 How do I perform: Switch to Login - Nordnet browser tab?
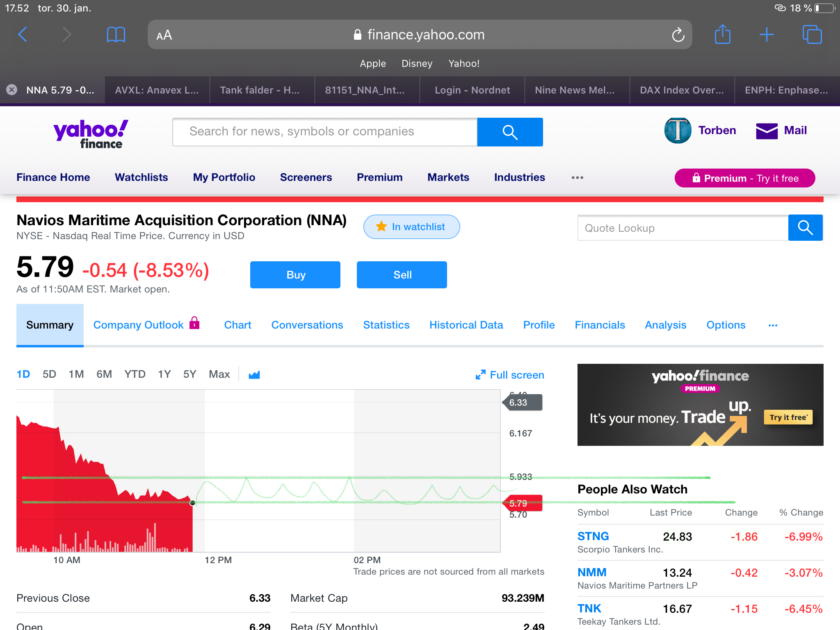coord(472,90)
